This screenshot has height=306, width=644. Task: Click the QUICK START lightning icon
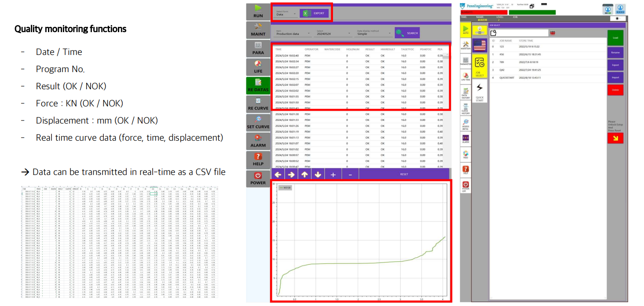pos(479,91)
